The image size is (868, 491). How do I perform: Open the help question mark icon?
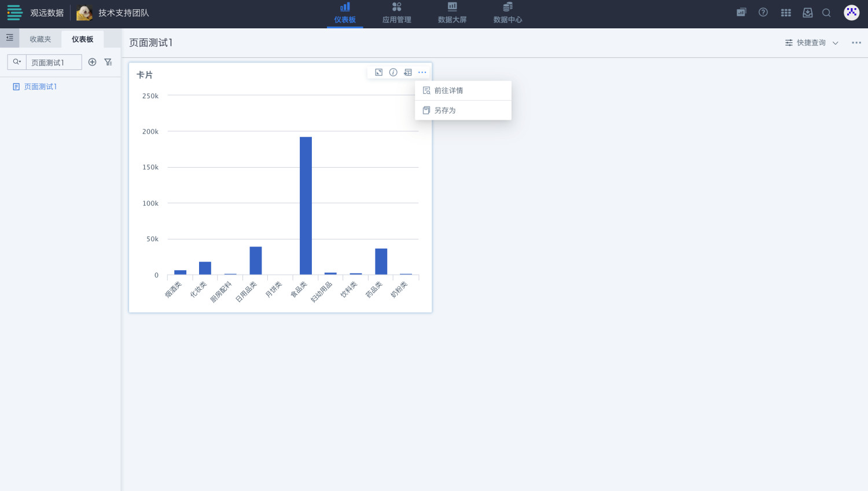point(763,12)
